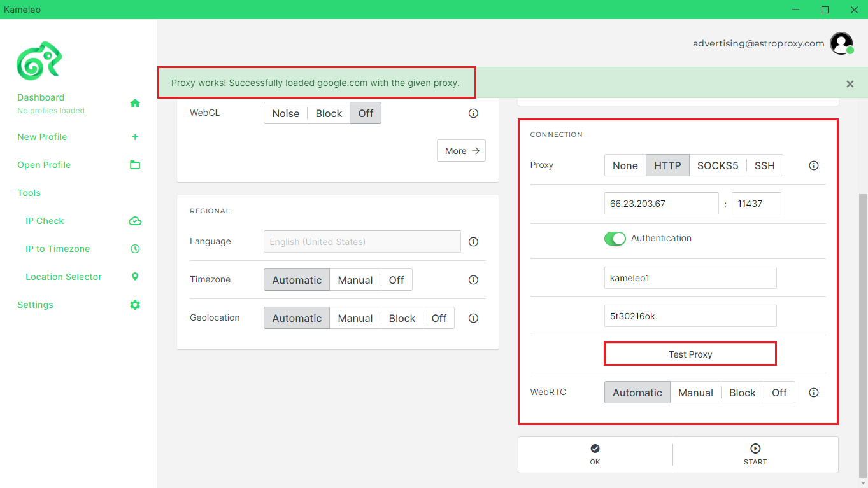This screenshot has width=868, height=488.
Task: Click the advertising@astroproxy.com account email
Action: [x=758, y=43]
